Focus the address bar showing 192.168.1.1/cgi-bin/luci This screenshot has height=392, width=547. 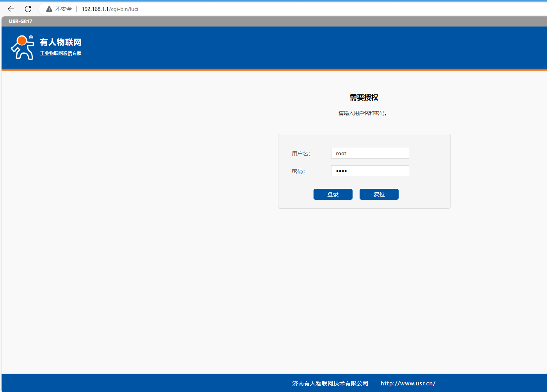click(110, 9)
